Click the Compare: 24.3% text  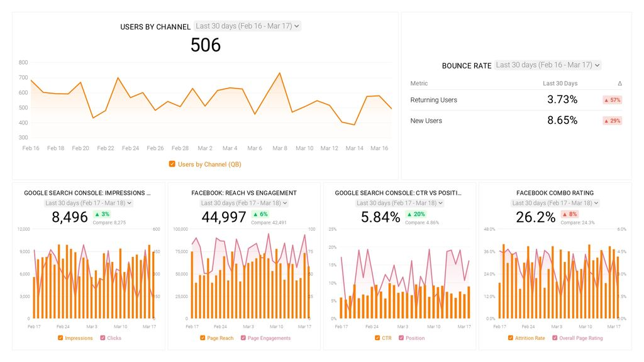click(x=577, y=222)
